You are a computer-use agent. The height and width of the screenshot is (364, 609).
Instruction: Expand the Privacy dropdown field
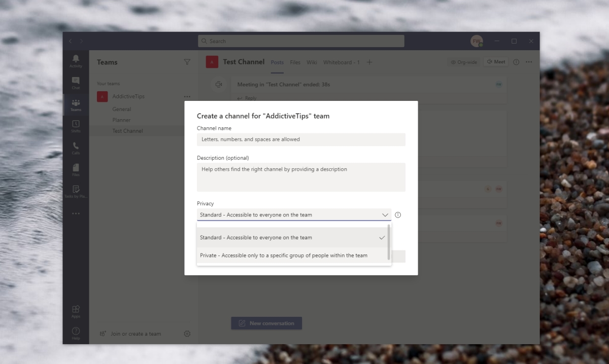click(x=294, y=215)
